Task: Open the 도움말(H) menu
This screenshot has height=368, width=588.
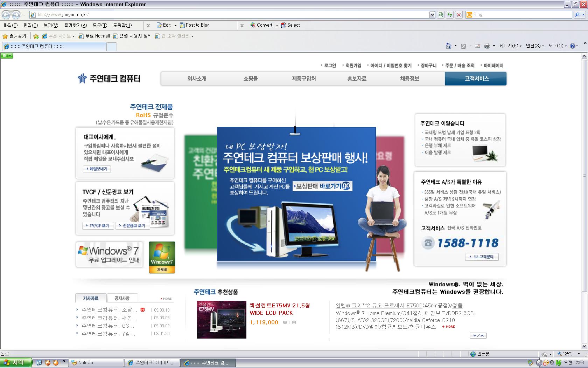Action: 122,25
